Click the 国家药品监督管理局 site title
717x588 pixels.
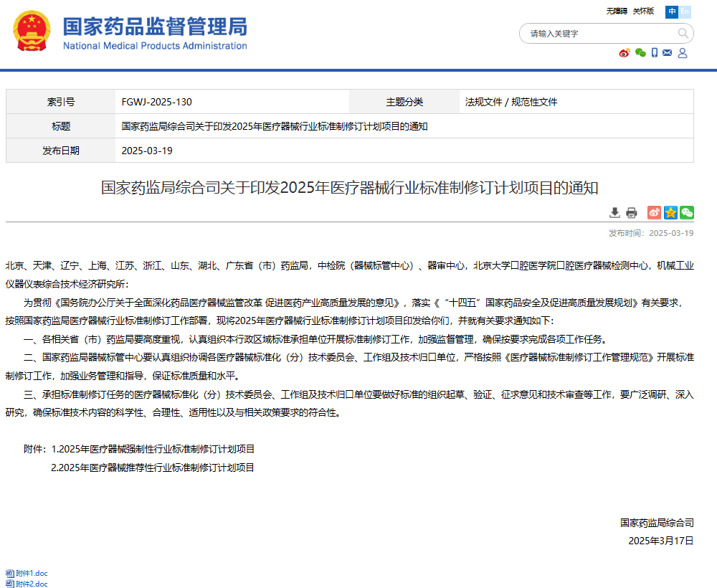point(155,27)
